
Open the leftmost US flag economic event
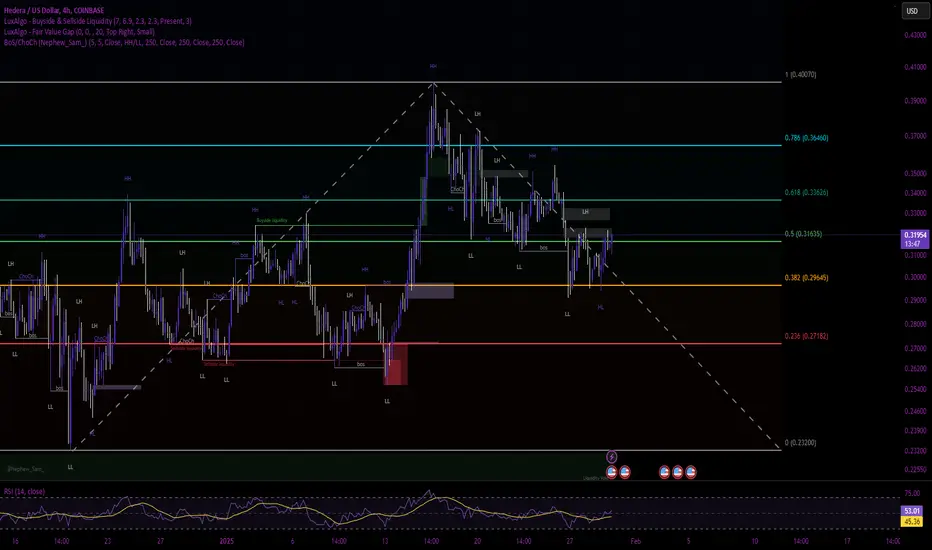(x=611, y=472)
